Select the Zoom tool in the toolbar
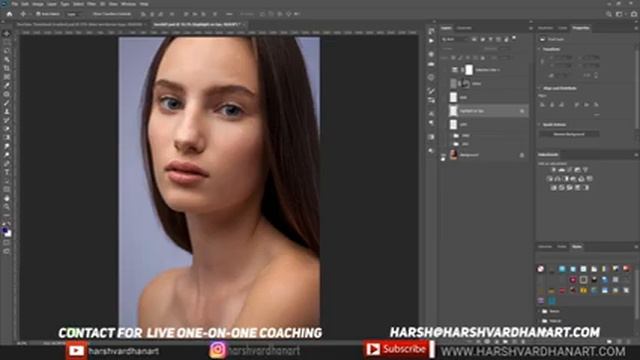The width and height of the screenshot is (640, 360). 7,207
